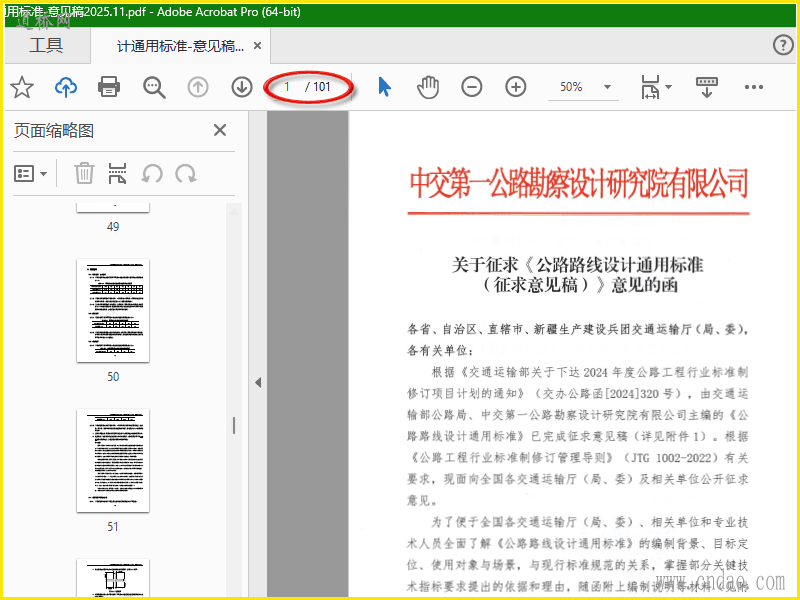This screenshot has width=800, height=600.
Task: Close the 计通用标准-意见稿 document tab
Action: coord(258,46)
